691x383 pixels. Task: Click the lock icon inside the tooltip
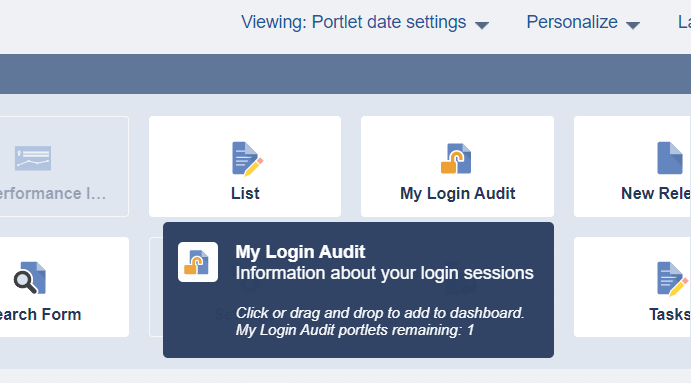(198, 262)
